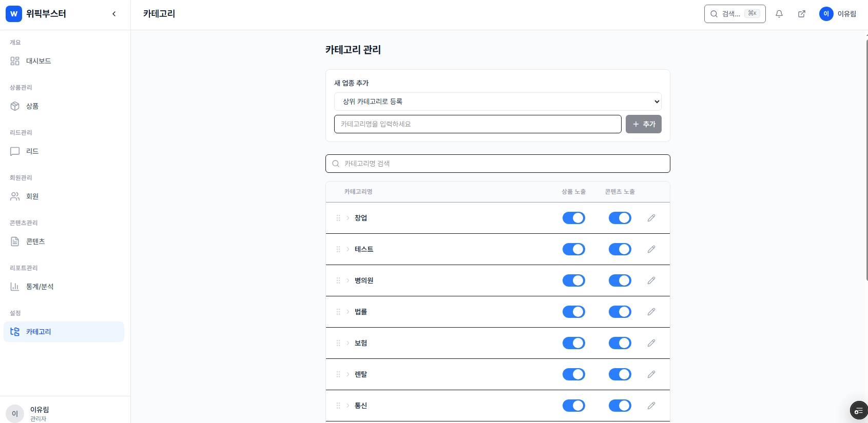Edit the 창업 category with pencil icon

pyautogui.click(x=651, y=218)
